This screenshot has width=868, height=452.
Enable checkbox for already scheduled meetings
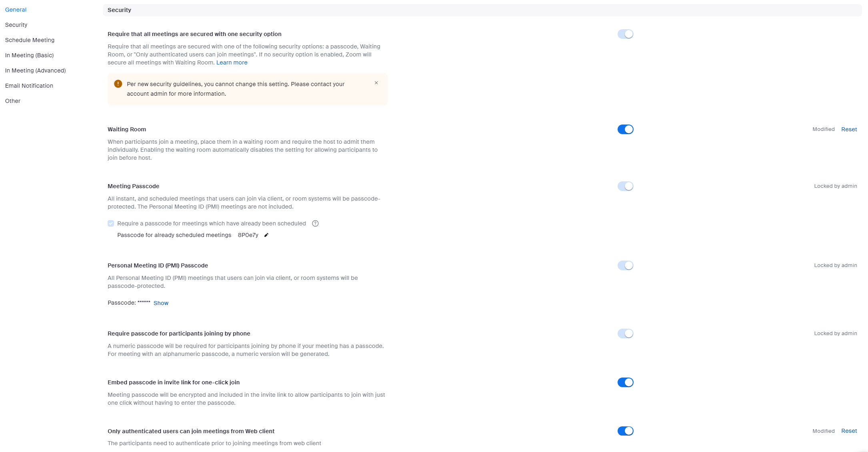click(x=111, y=223)
